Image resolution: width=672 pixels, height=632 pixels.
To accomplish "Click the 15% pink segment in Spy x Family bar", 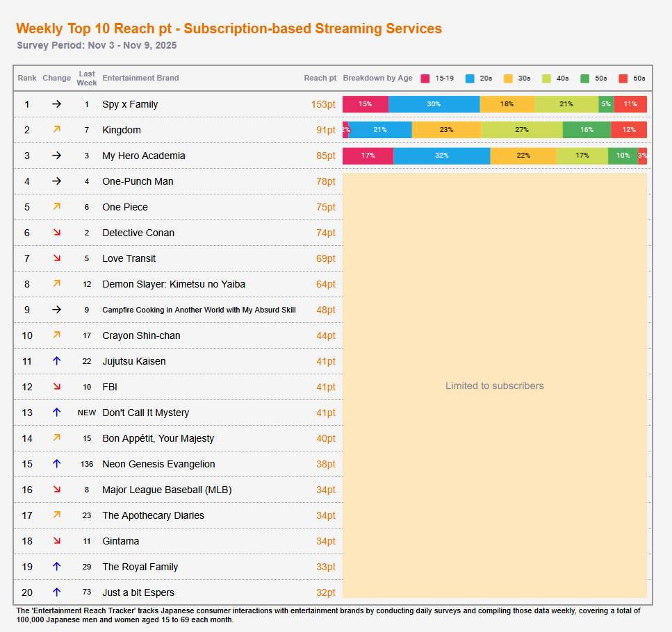I will click(x=365, y=104).
